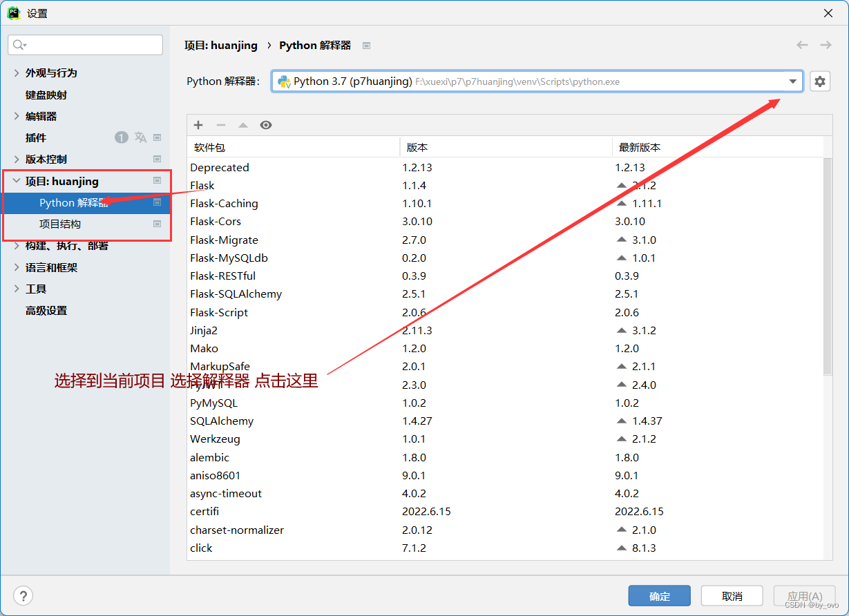Click the upgrade arrow in Flask-Caching row
This screenshot has height=616, width=849.
622,204
